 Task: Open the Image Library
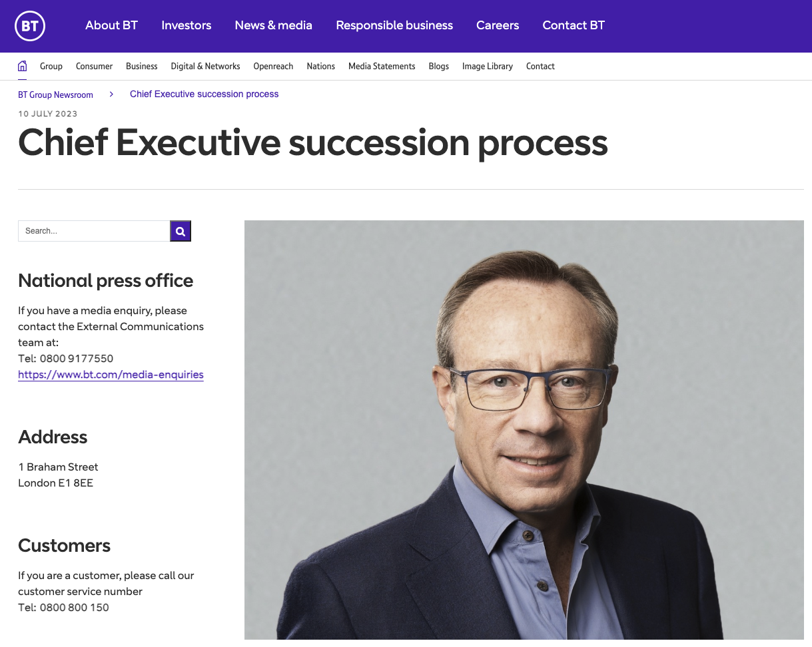coord(488,67)
